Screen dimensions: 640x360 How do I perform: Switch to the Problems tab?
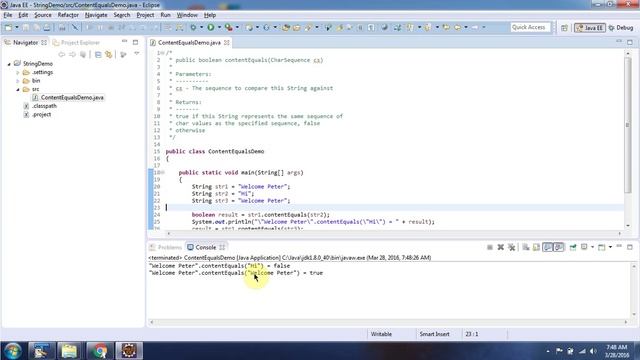click(x=165, y=247)
